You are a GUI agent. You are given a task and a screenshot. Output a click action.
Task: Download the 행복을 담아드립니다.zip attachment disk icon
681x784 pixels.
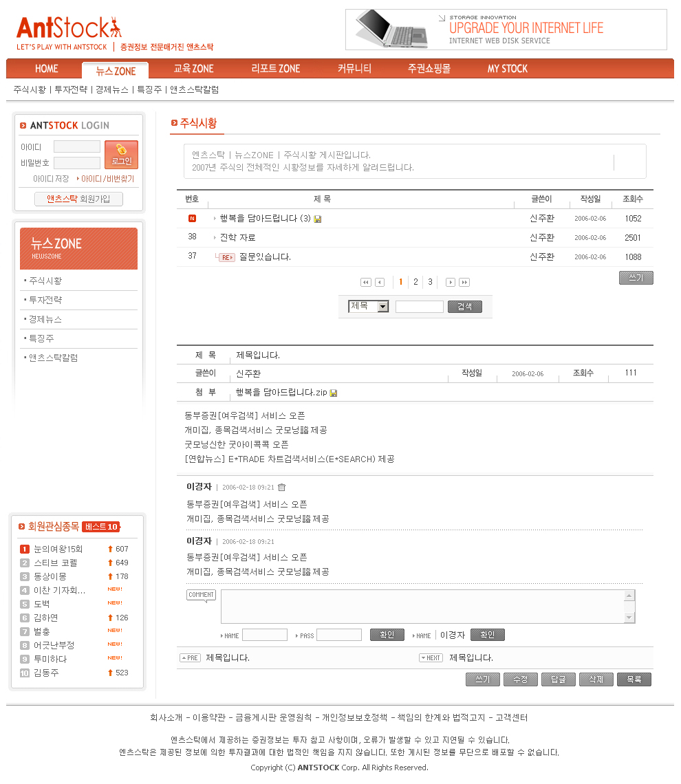click(x=334, y=393)
